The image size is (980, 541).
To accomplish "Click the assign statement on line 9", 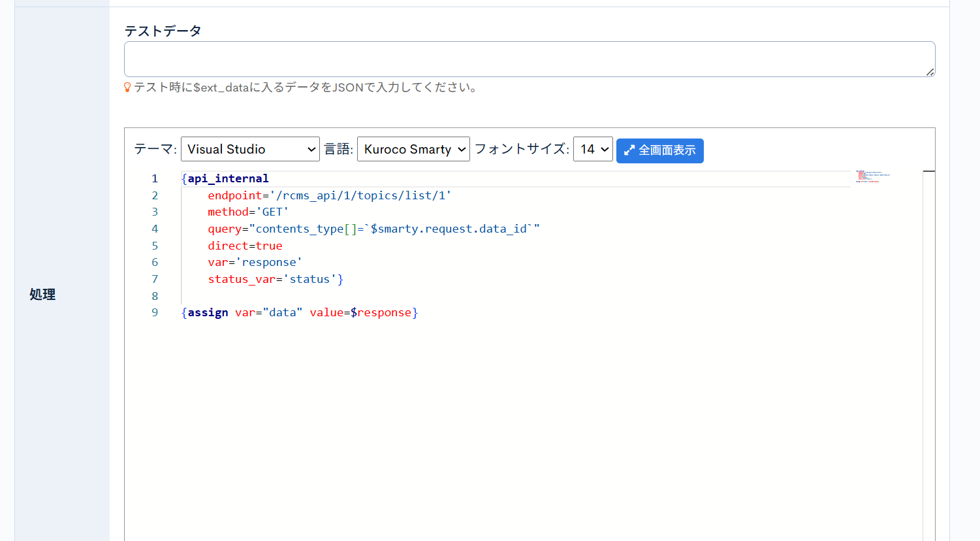I will point(208,312).
